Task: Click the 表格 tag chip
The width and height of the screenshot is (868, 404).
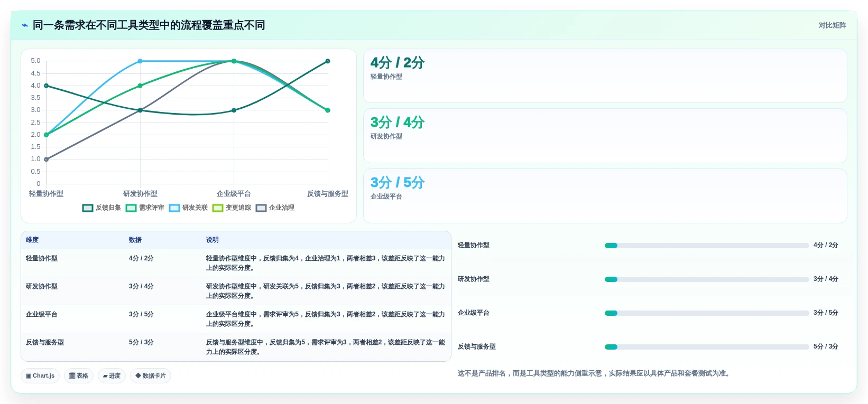Action: (x=79, y=376)
